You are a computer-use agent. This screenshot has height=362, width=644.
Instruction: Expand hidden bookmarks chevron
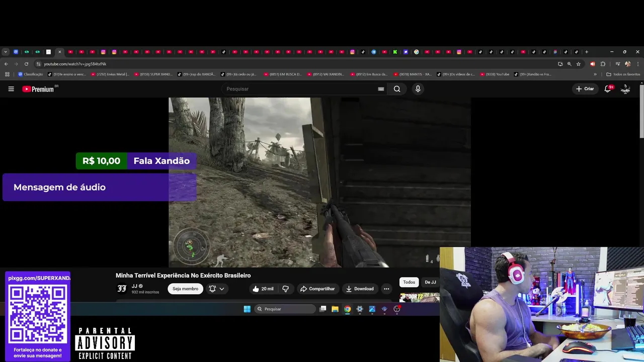(x=595, y=74)
